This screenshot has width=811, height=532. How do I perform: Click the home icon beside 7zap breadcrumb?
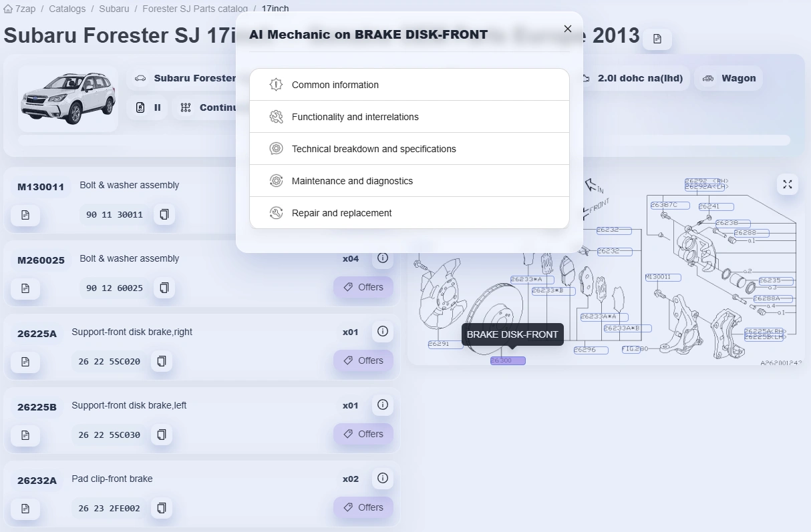8,9
